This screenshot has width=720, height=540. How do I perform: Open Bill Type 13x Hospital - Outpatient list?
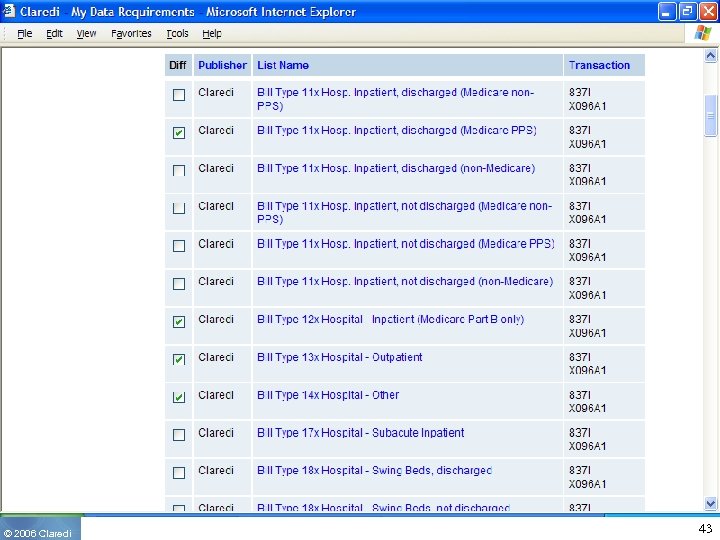click(x=340, y=357)
